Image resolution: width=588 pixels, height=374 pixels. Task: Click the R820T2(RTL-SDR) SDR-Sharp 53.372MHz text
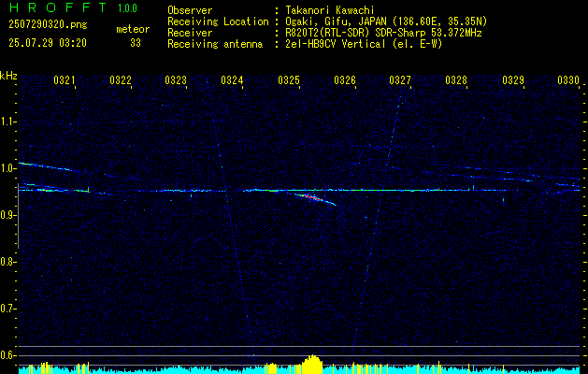point(383,33)
